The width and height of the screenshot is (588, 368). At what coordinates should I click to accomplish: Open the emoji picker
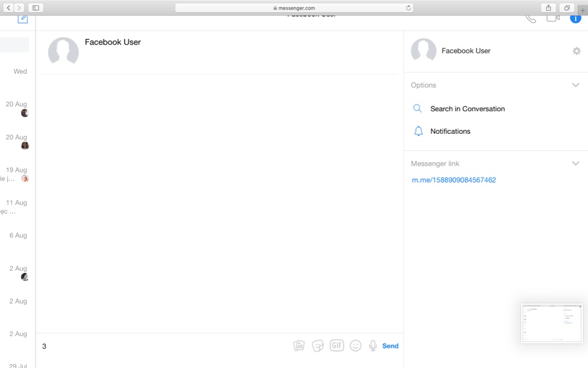pyautogui.click(x=356, y=346)
